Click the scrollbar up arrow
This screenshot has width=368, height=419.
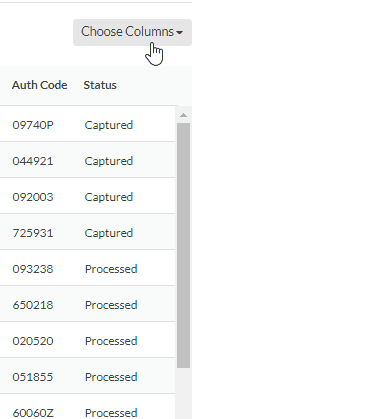tap(183, 115)
